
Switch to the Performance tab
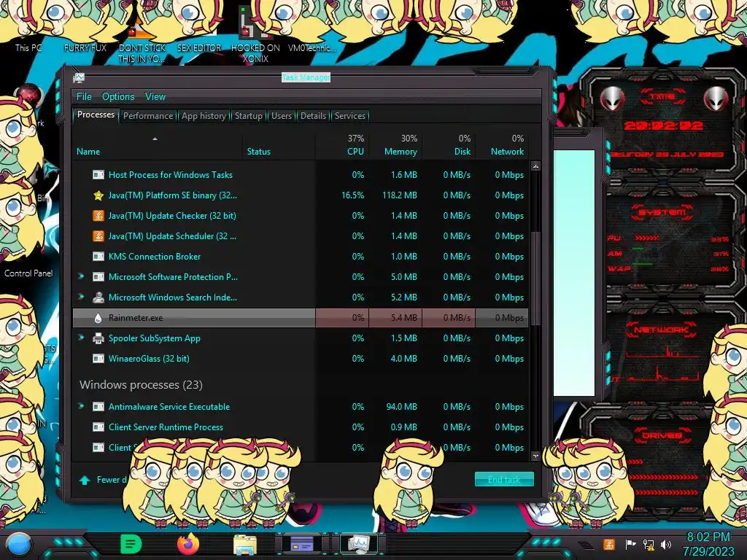pyautogui.click(x=148, y=116)
